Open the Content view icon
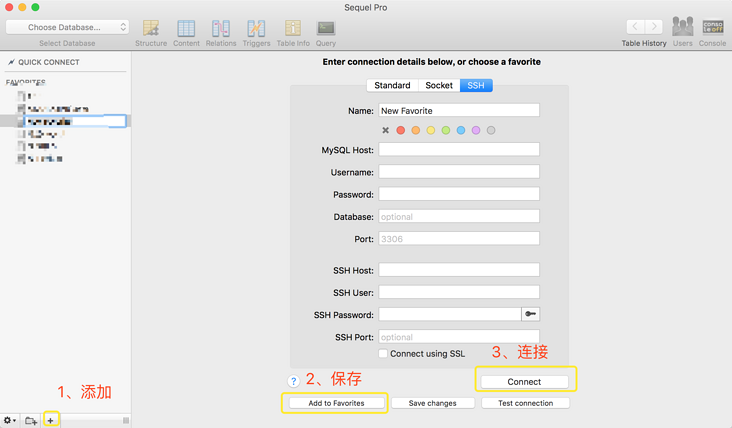This screenshot has width=732, height=428. 186,29
